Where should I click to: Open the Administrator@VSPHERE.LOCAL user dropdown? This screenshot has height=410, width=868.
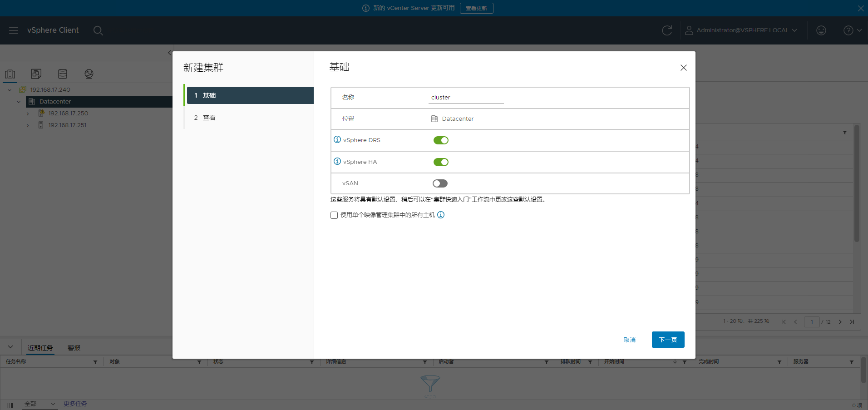[741, 30]
